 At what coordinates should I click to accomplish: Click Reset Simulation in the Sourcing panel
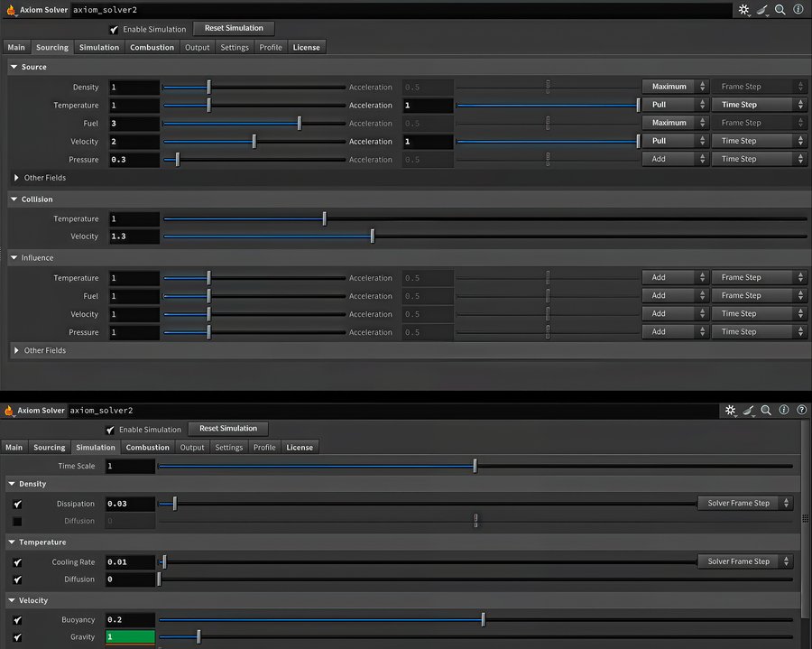click(234, 28)
